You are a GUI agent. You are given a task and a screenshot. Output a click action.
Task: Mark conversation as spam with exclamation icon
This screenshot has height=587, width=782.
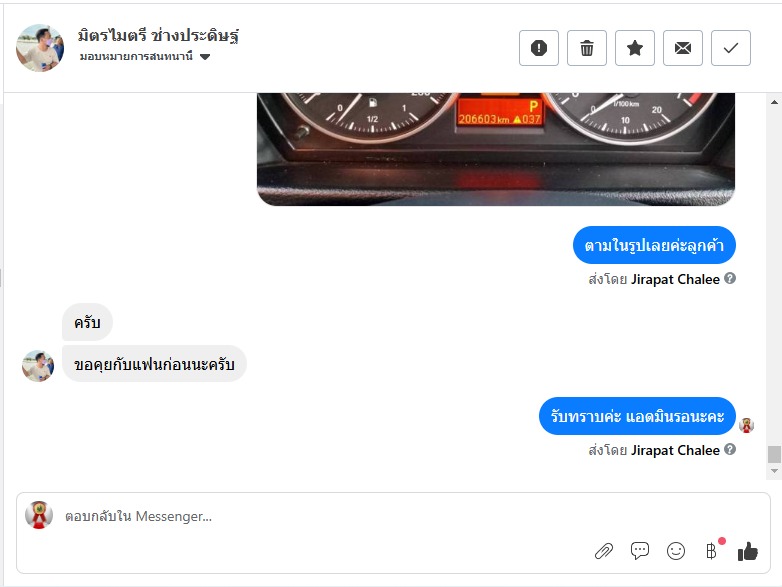(539, 48)
